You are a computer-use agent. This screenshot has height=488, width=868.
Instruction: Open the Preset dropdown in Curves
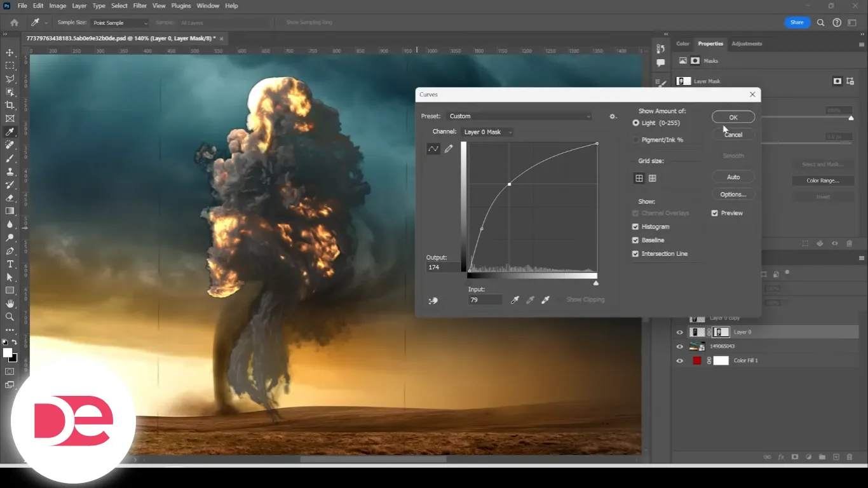pos(520,116)
